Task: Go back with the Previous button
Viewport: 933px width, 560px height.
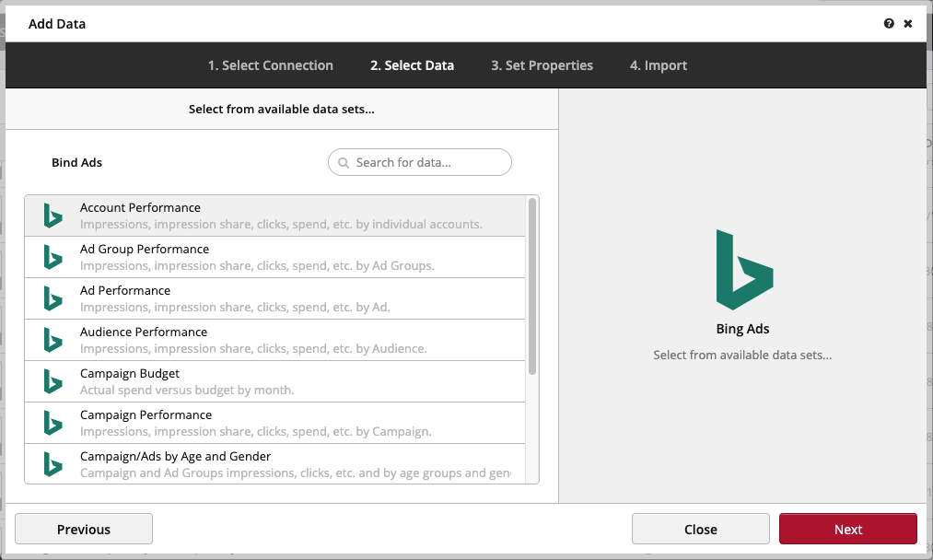Action: (x=84, y=529)
